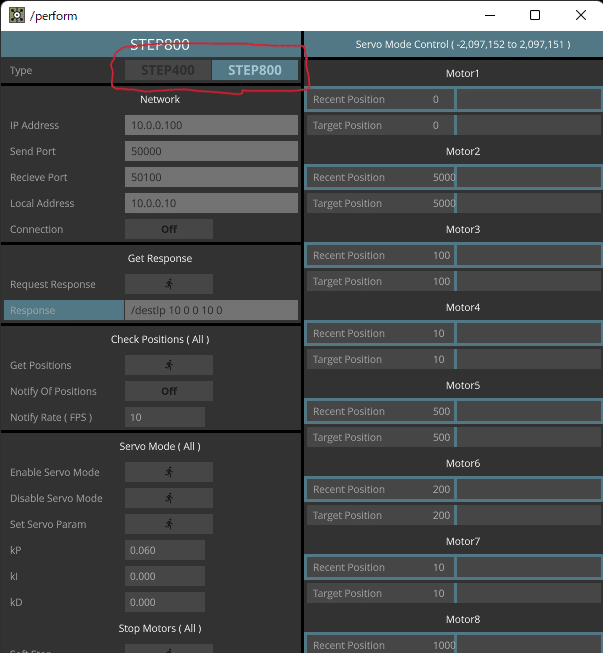Adjust Motor5 Recent Position slider
603x653 pixels.
click(x=453, y=411)
